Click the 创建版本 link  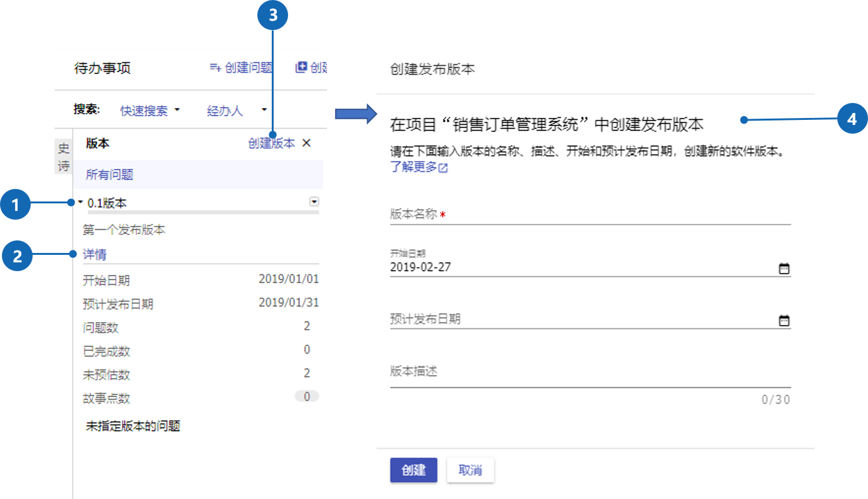point(271,143)
